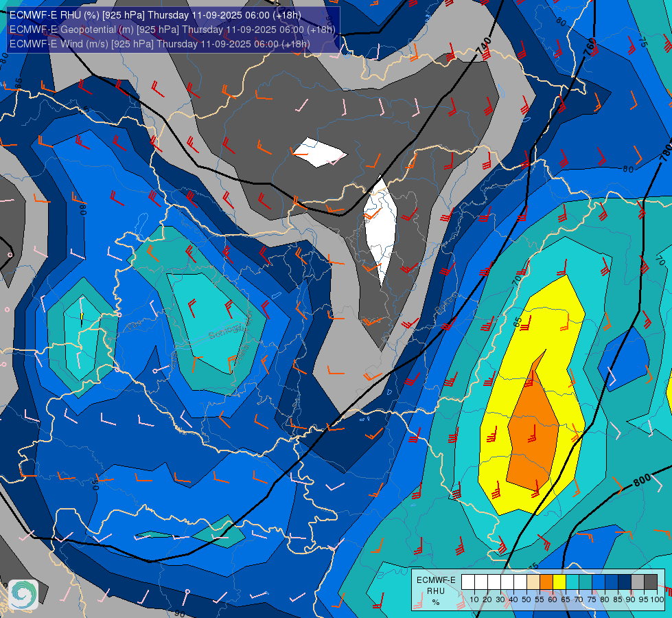Screen dimensions: 672x618
Task: Click the navy 85–90 legend swatch
Action: 625,582
